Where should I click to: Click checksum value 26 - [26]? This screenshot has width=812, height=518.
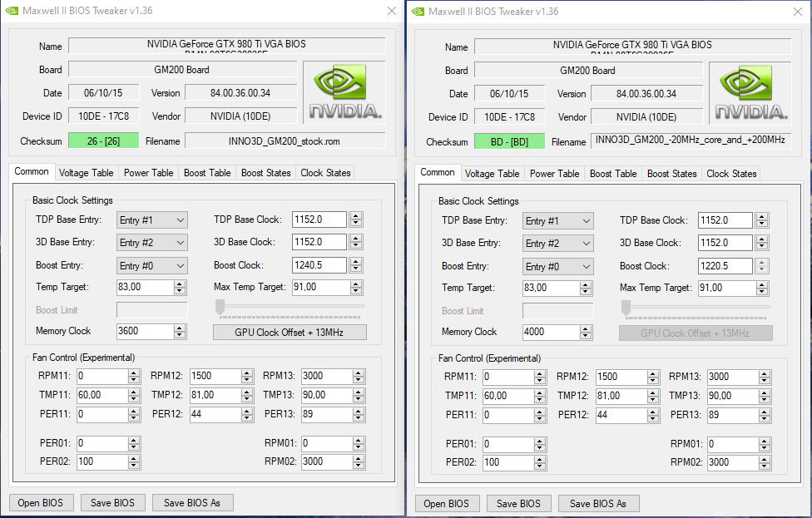103,141
